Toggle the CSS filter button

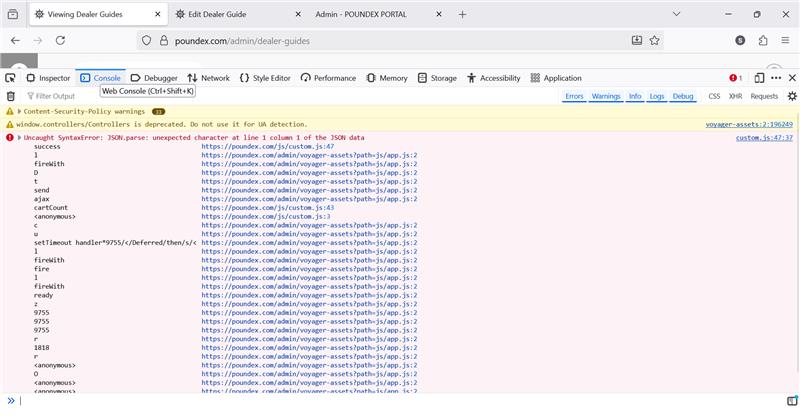pos(714,96)
